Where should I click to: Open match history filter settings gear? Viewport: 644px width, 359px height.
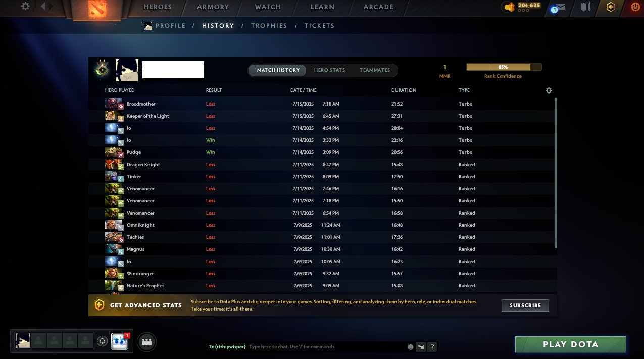tap(549, 90)
